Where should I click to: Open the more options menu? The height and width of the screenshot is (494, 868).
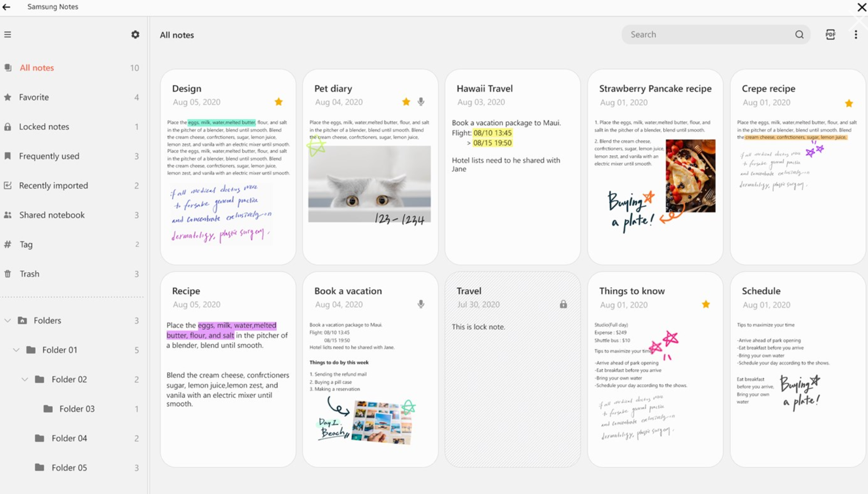tap(856, 34)
